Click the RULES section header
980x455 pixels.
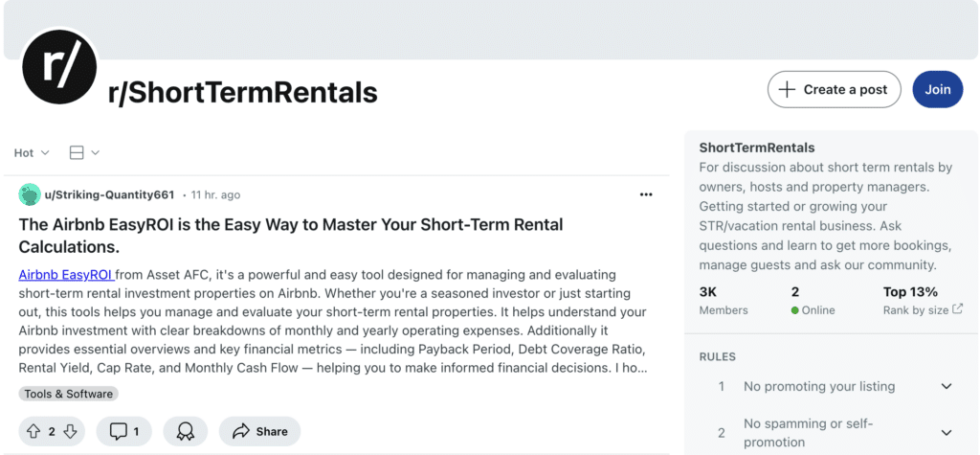pos(717,356)
